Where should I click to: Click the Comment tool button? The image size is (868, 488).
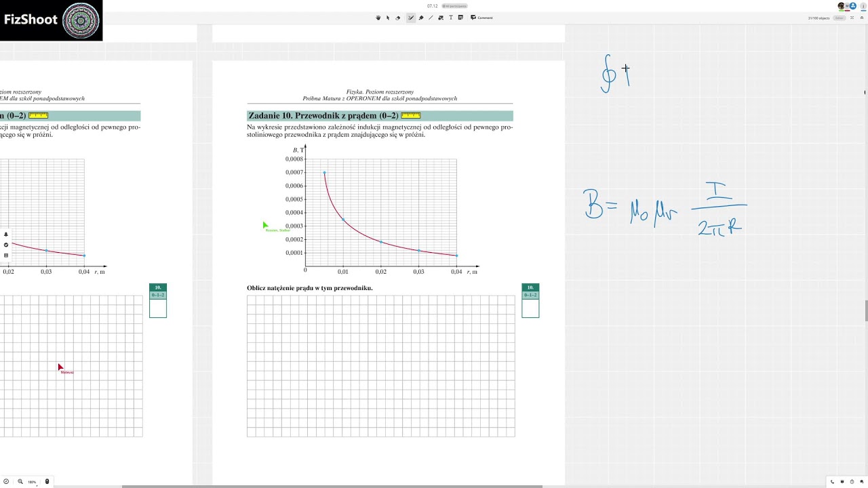pos(481,18)
